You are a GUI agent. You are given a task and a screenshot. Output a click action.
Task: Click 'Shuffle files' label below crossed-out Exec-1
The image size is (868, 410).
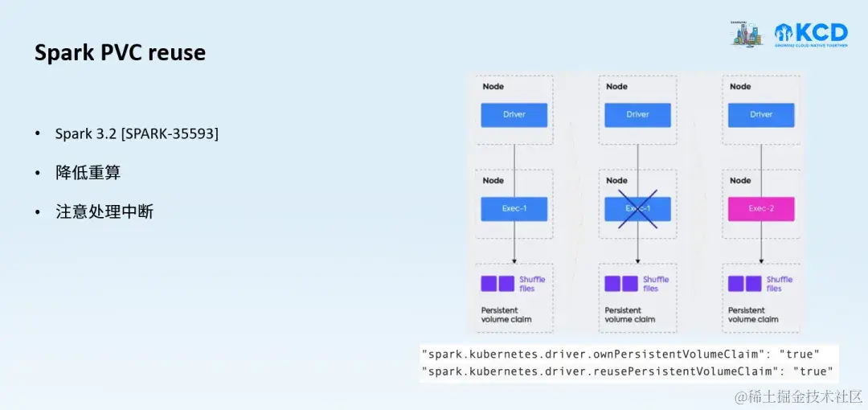(x=656, y=284)
